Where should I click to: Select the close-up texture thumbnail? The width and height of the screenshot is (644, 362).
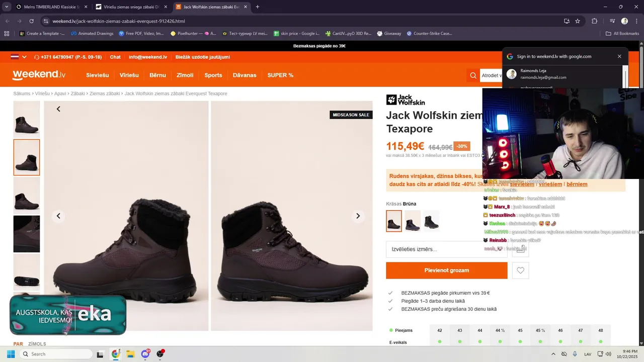[x=27, y=234]
